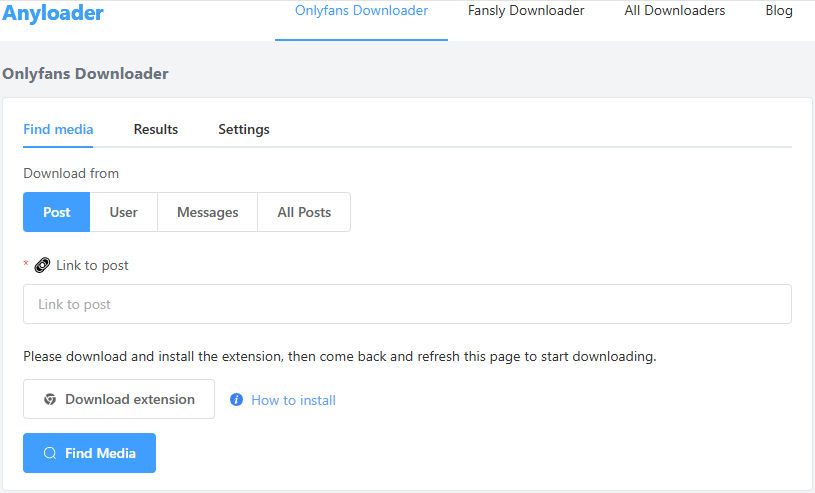Select the Post download source
Image resolution: width=815 pixels, height=493 pixels.
point(57,212)
